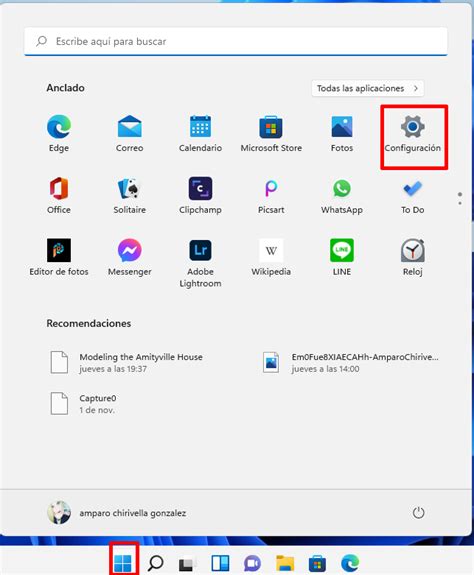
Task: Open the To Do app
Action: (413, 195)
